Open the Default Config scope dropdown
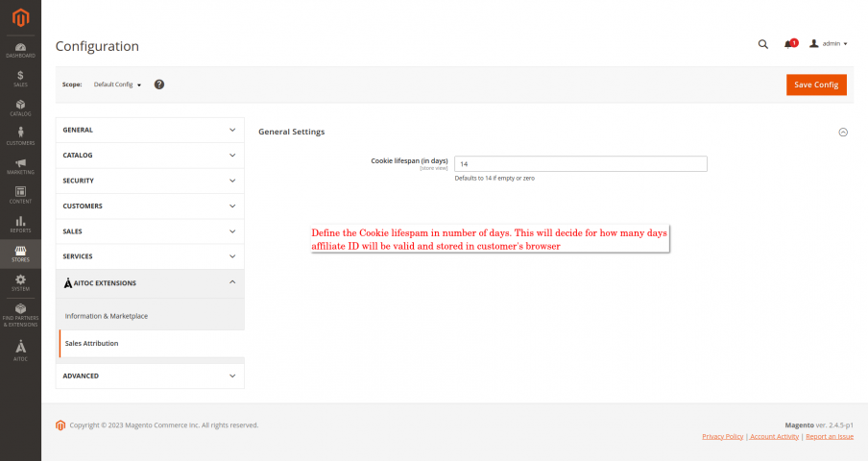This screenshot has height=461, width=868. (x=117, y=85)
